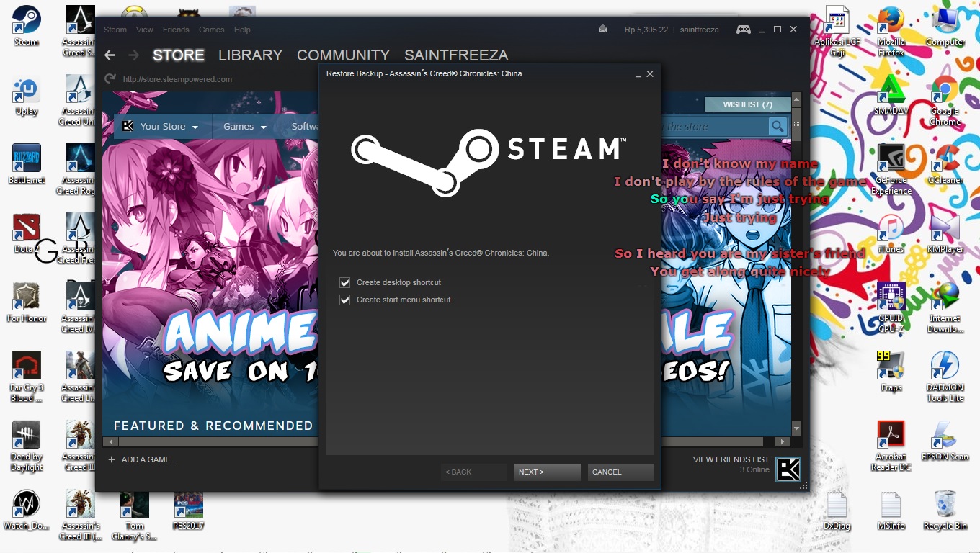This screenshot has height=553, width=980.
Task: Switch to the COMMUNITY tab
Action: (x=343, y=55)
